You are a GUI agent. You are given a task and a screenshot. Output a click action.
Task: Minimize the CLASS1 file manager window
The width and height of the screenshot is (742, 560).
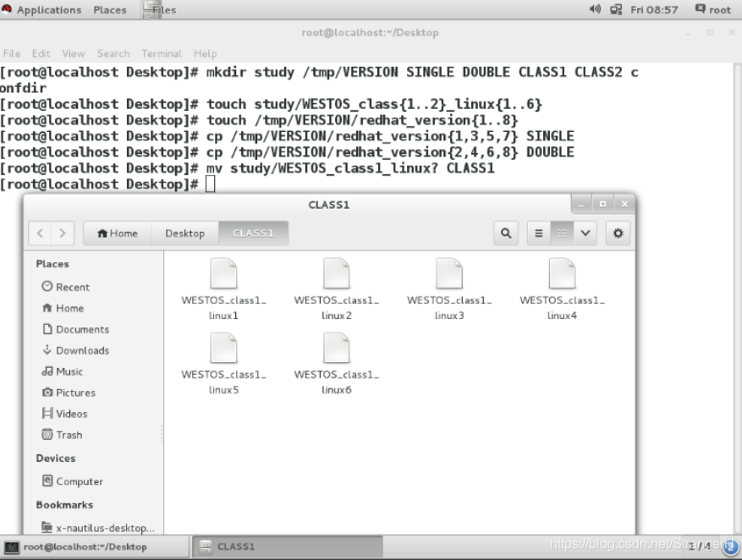click(x=581, y=204)
